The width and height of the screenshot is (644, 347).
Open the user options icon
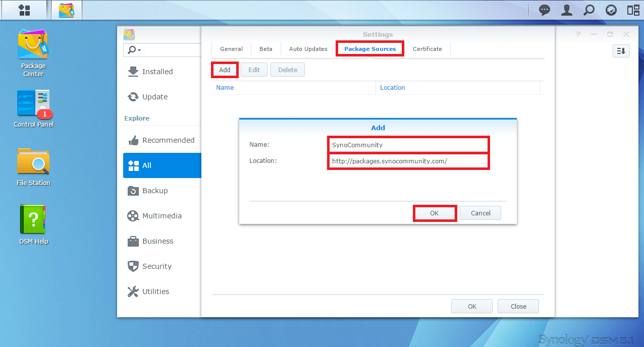click(x=567, y=10)
